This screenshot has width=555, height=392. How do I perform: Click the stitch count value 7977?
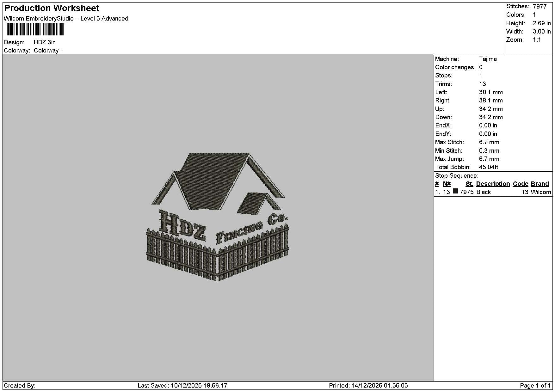coord(540,6)
